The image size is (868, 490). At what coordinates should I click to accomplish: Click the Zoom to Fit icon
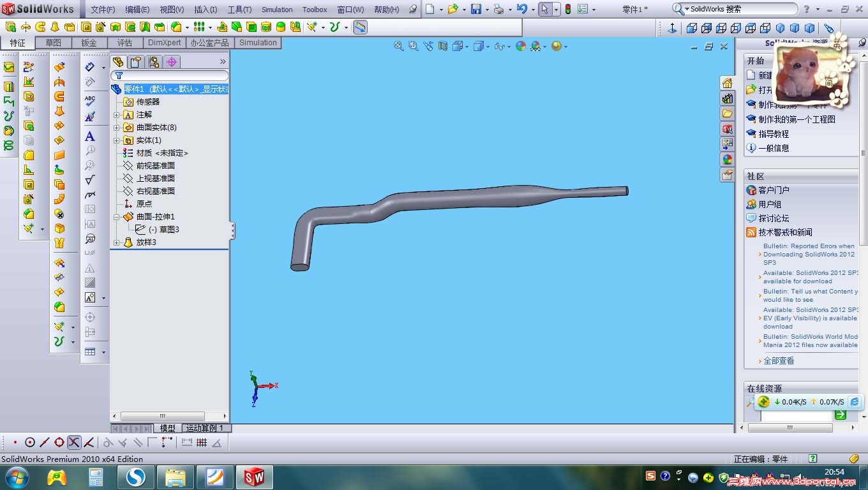click(399, 46)
